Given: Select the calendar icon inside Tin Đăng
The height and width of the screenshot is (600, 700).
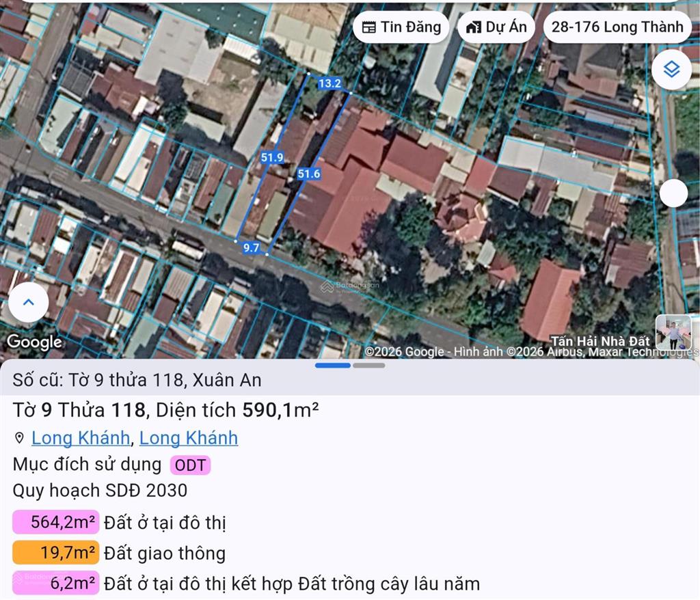Looking at the screenshot, I should [370, 27].
